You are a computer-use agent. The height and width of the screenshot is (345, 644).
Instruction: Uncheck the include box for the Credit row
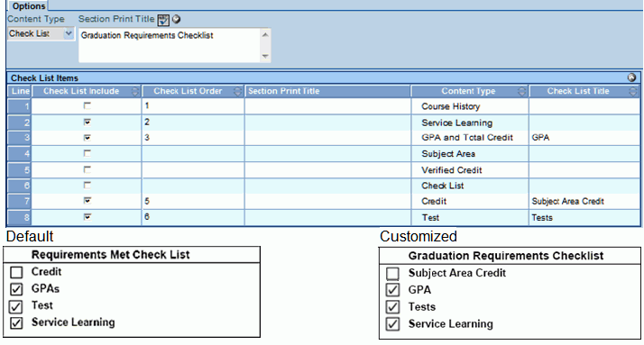[x=87, y=201]
